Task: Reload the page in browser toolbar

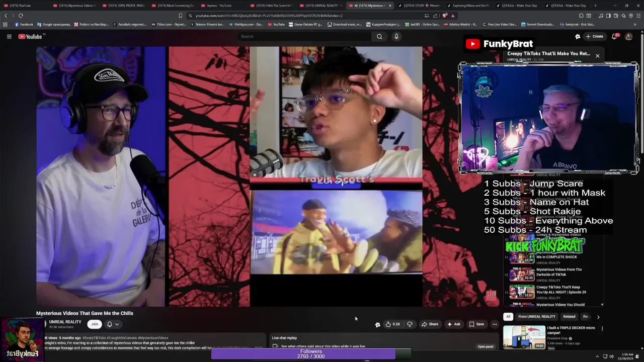Action: point(21,16)
